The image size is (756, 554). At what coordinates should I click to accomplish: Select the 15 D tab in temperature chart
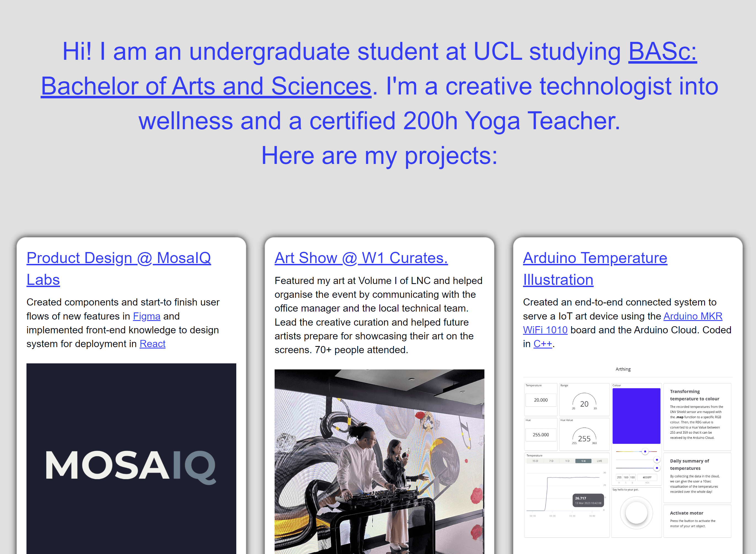[535, 461]
